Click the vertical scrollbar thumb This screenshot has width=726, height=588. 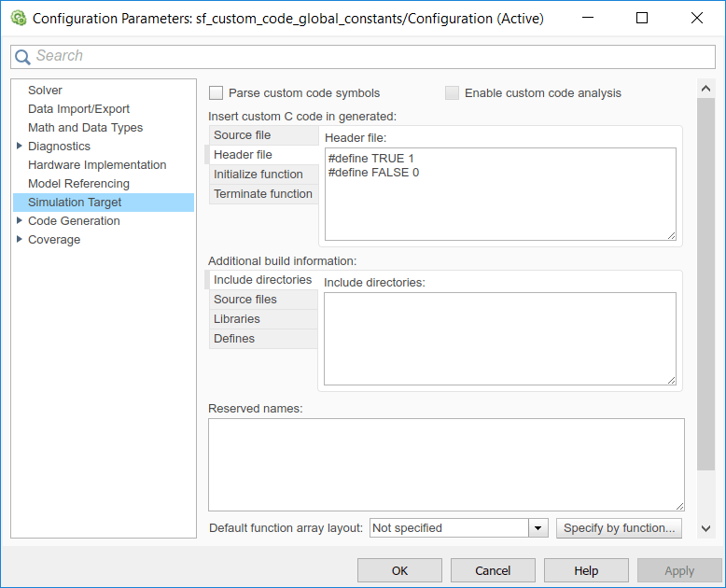tap(705, 284)
